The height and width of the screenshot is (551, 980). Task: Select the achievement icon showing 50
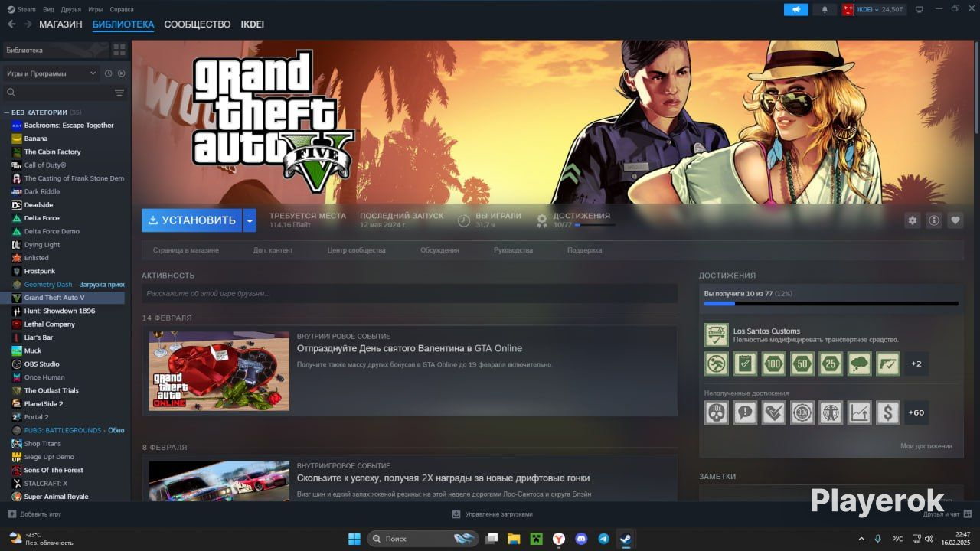pyautogui.click(x=802, y=364)
